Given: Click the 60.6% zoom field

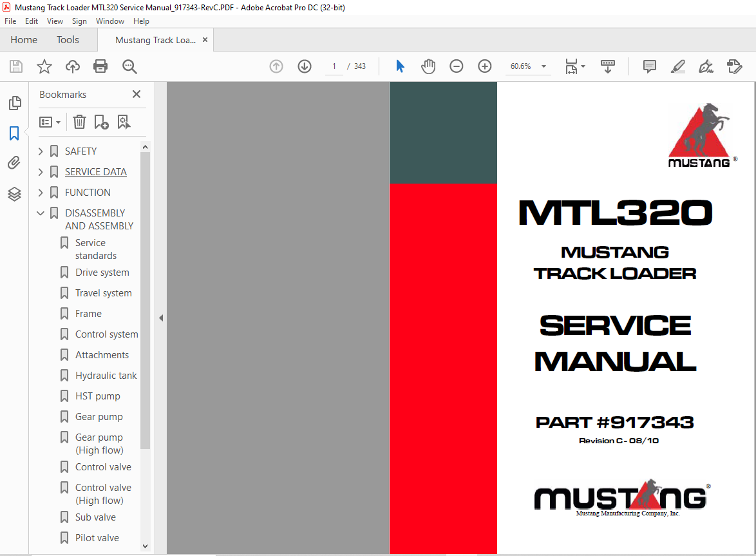Looking at the screenshot, I should pyautogui.click(x=521, y=66).
